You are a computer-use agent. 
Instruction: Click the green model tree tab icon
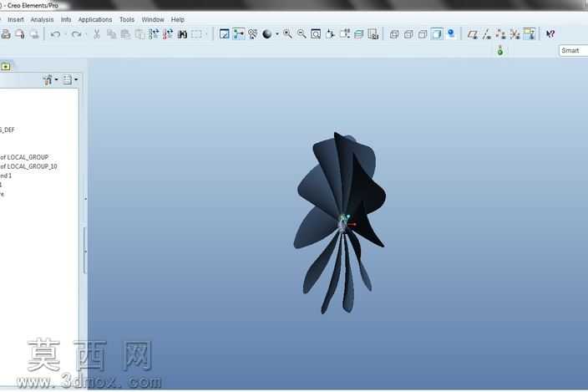point(6,67)
